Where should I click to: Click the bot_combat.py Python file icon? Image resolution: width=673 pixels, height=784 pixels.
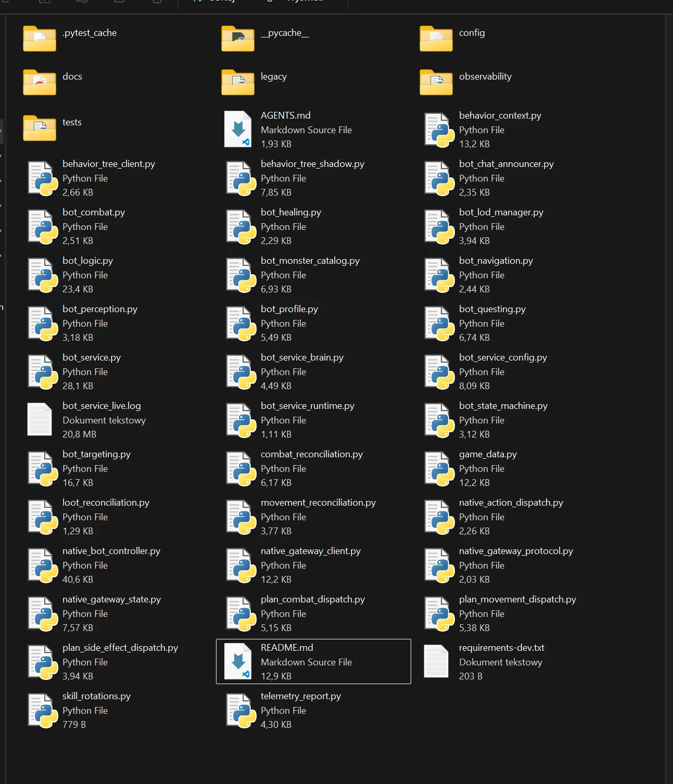click(x=43, y=227)
